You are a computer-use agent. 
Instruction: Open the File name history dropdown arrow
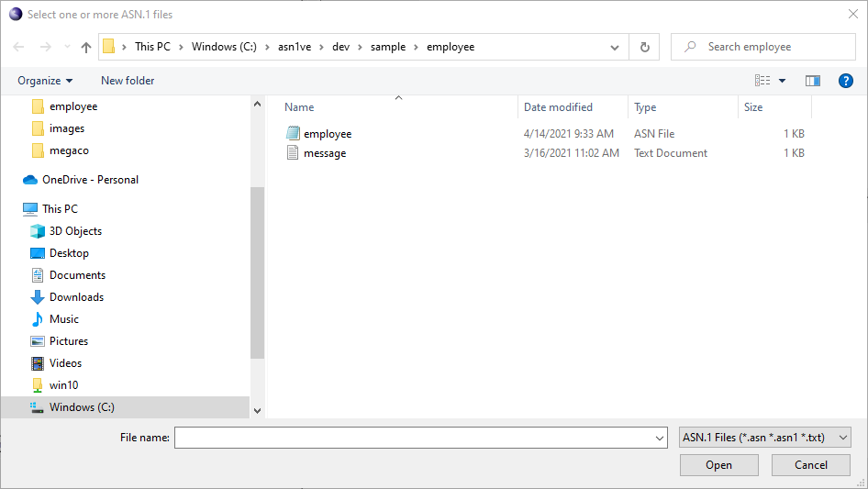[x=660, y=439]
